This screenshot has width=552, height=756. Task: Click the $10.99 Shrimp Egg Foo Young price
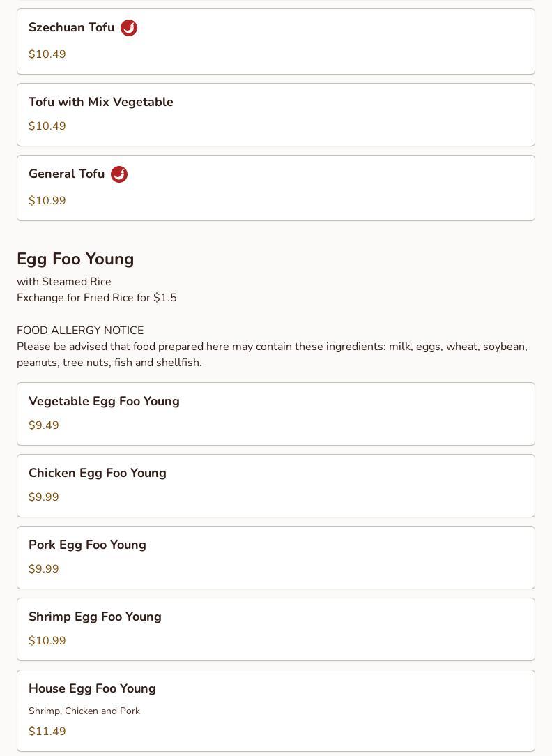(x=47, y=641)
